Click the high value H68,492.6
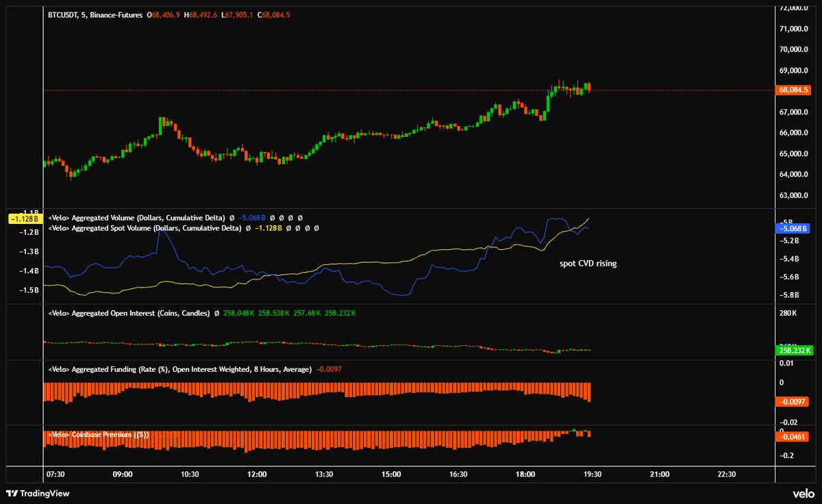This screenshot has height=504, width=822. click(199, 14)
